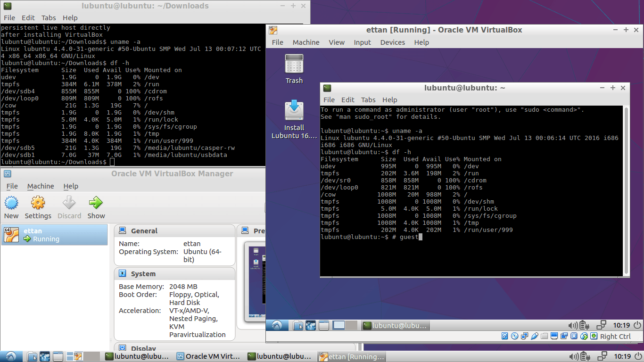Switch to Oracle VM VirtualBox taskbar button
The width and height of the screenshot is (644, 362).
coord(208,356)
